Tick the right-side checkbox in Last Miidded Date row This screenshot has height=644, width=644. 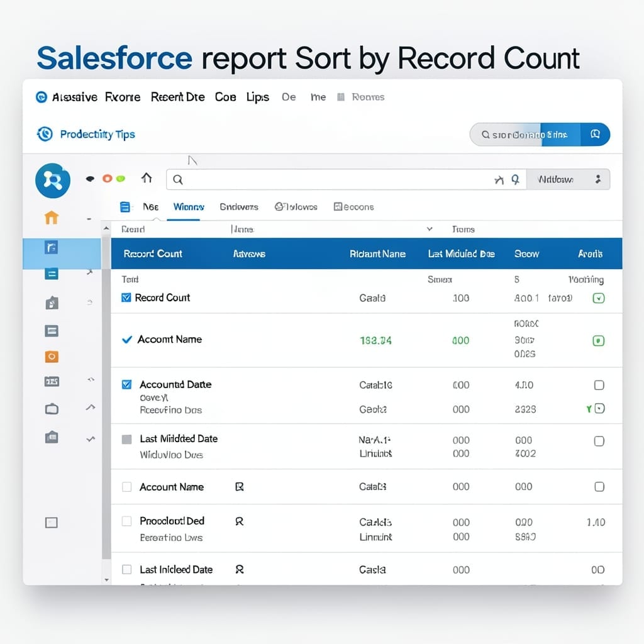[599, 441]
